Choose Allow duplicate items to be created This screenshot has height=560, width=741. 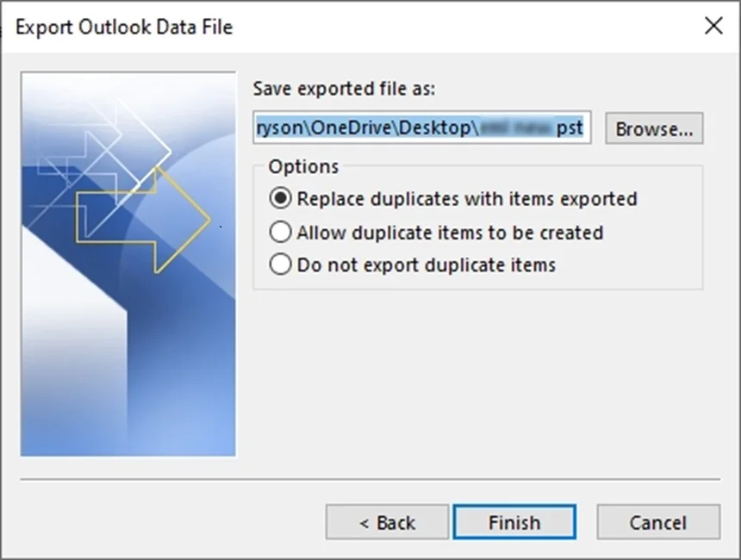280,232
